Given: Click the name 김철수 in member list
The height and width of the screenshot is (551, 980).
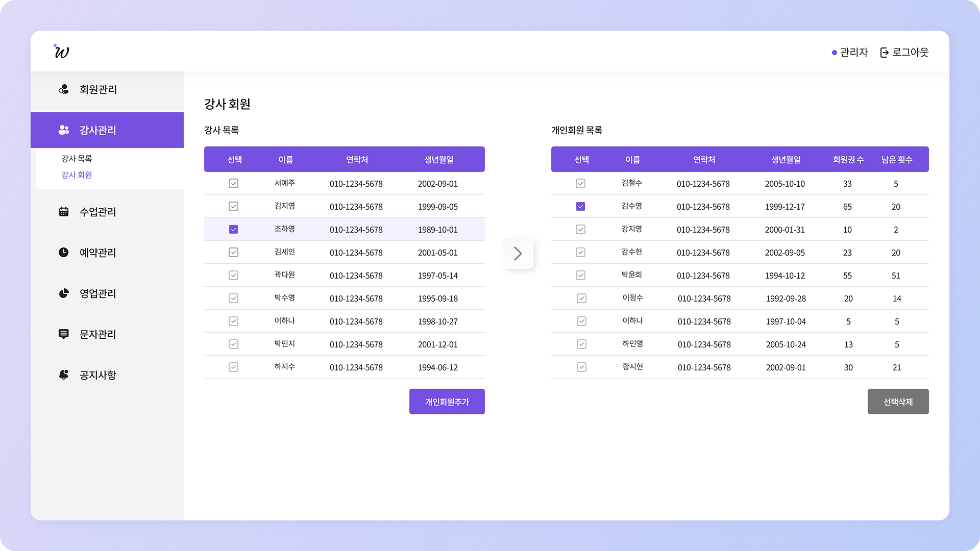Looking at the screenshot, I should click(x=632, y=183).
